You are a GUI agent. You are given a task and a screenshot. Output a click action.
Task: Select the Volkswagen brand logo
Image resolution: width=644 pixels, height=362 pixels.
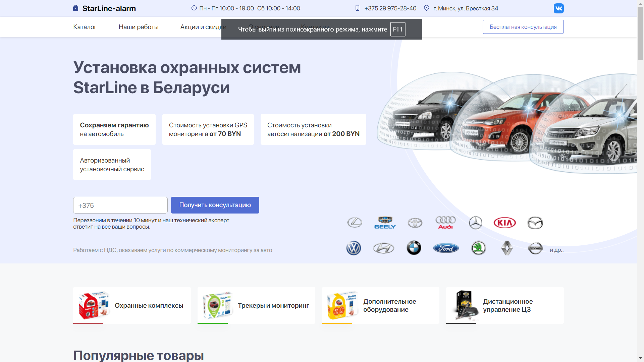(354, 248)
